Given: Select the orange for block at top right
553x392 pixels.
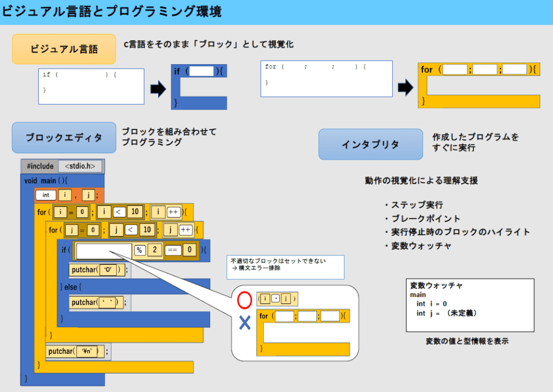Looking at the screenshot, I should (x=478, y=85).
